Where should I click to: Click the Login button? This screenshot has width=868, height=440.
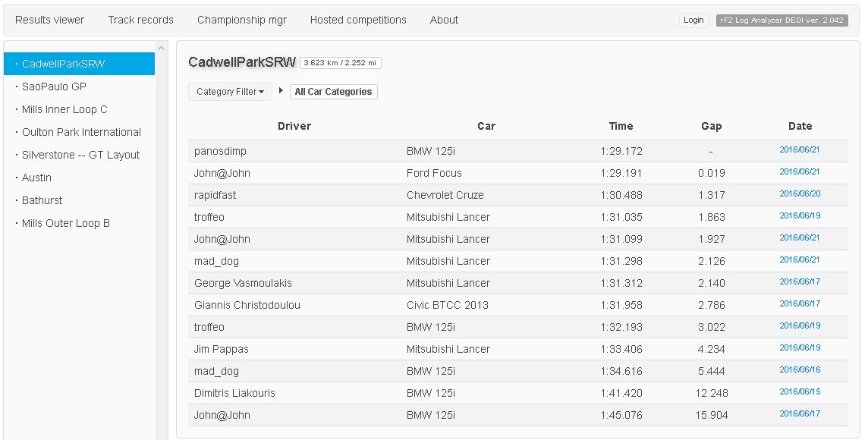693,20
